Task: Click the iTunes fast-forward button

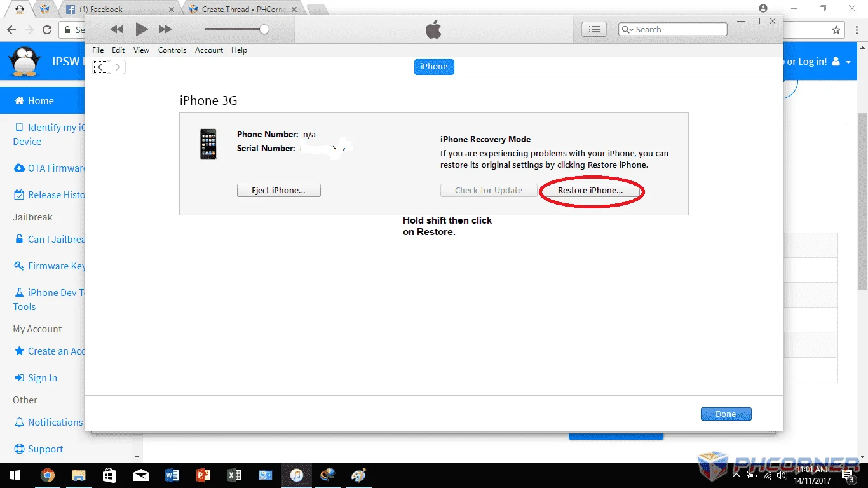Action: point(165,29)
